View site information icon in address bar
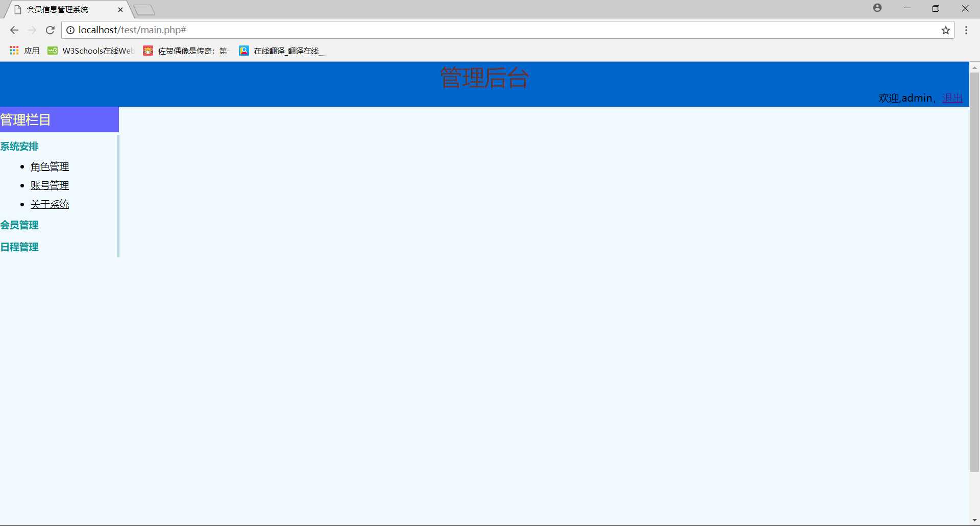This screenshot has width=980, height=526. pos(70,30)
